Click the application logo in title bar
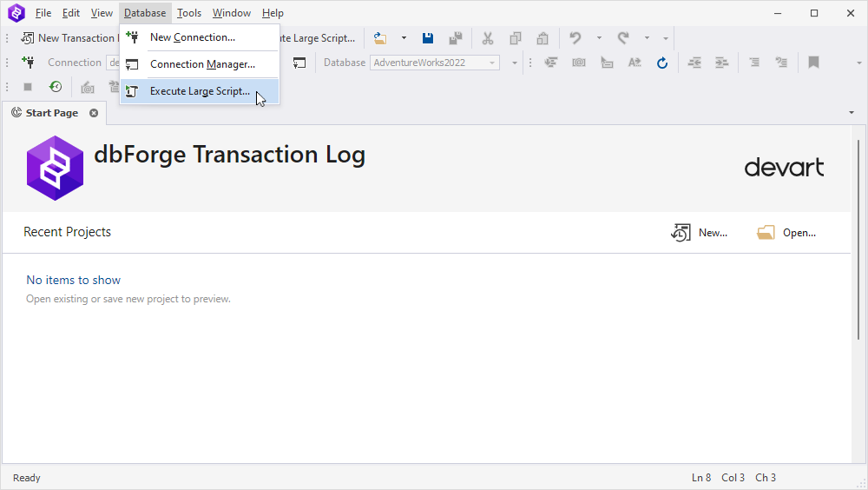The height and width of the screenshot is (490, 868). click(x=16, y=13)
